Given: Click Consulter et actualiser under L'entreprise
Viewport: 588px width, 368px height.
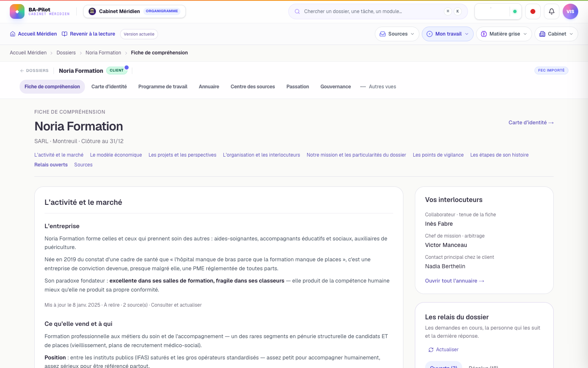Looking at the screenshot, I should (x=176, y=305).
